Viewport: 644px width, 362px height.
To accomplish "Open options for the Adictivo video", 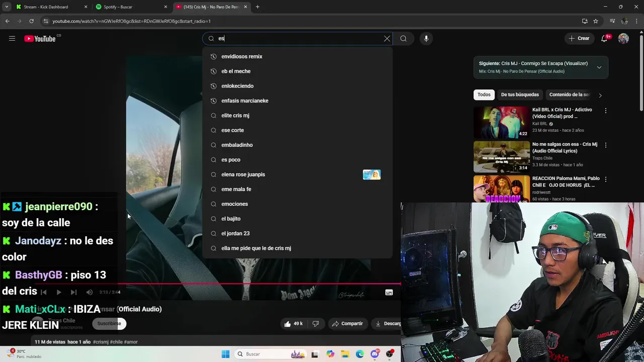I will click(606, 111).
